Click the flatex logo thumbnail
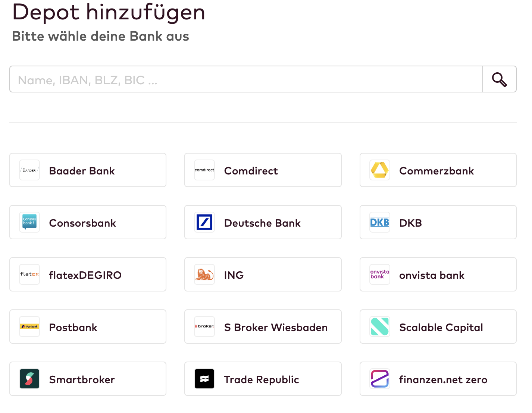Screen dimensions: 532x413 29,274
